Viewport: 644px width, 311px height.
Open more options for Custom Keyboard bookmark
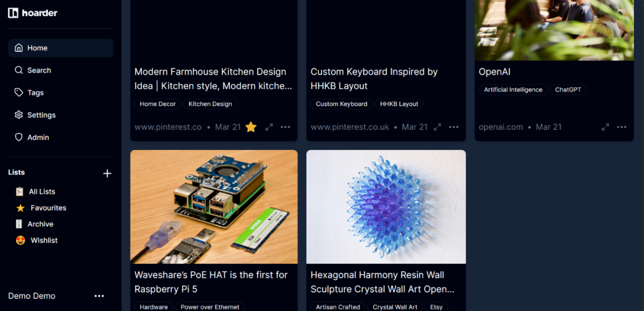pos(453,127)
